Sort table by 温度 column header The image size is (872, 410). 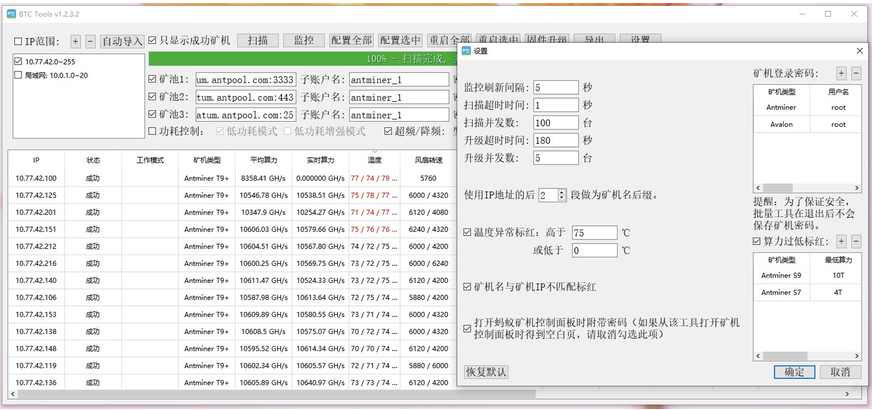374,159
